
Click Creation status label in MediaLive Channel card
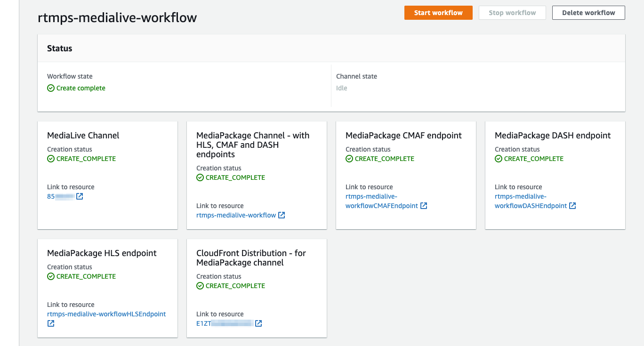click(x=70, y=149)
